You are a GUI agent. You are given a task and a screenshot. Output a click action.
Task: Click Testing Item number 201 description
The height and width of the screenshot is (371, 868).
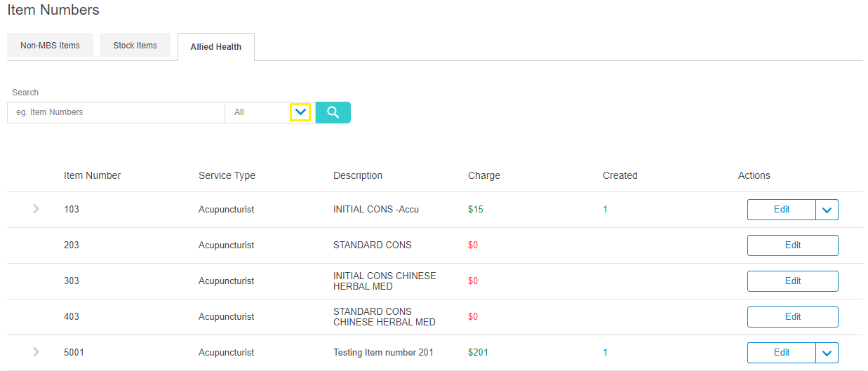[x=383, y=353]
